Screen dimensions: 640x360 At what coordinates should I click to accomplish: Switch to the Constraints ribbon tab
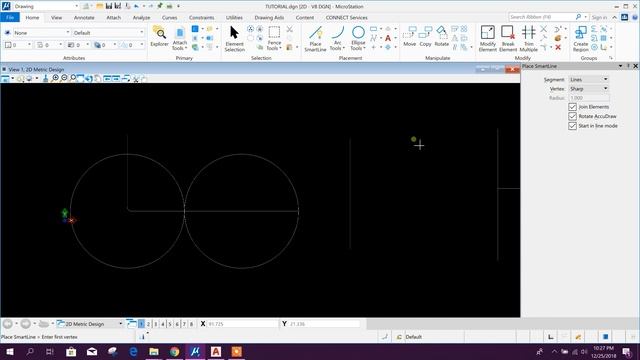(x=201, y=18)
